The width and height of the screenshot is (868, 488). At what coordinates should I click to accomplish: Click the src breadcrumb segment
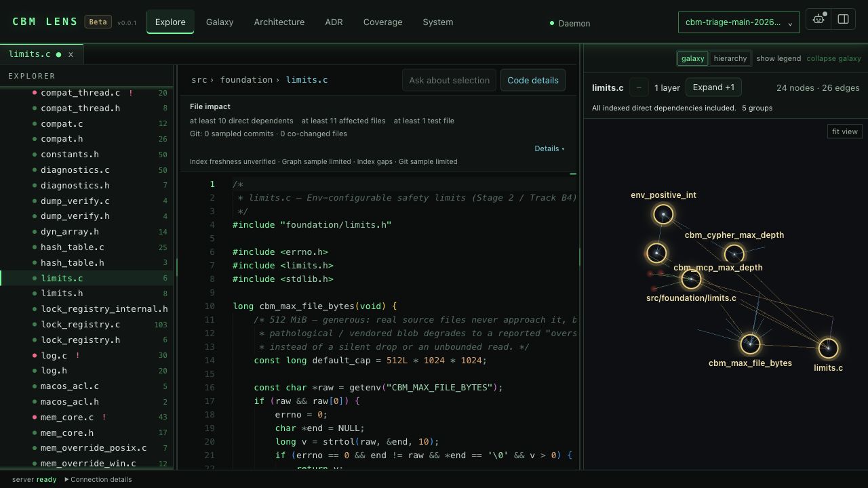point(199,80)
